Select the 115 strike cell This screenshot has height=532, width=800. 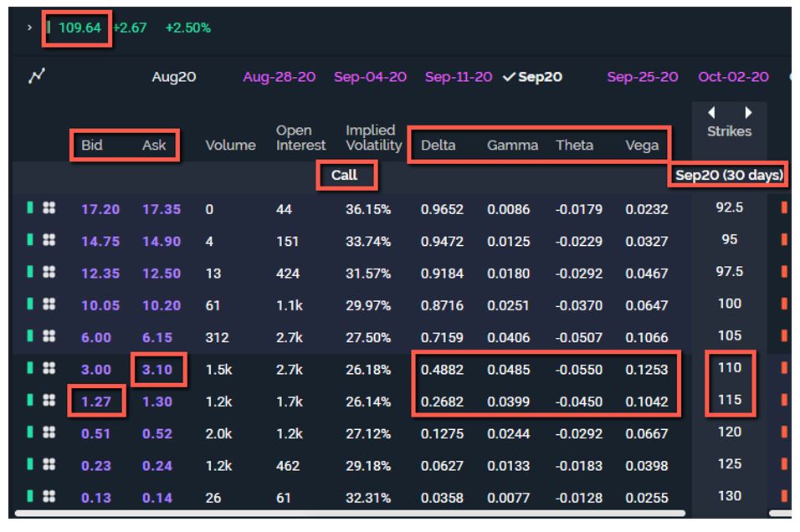730,399
